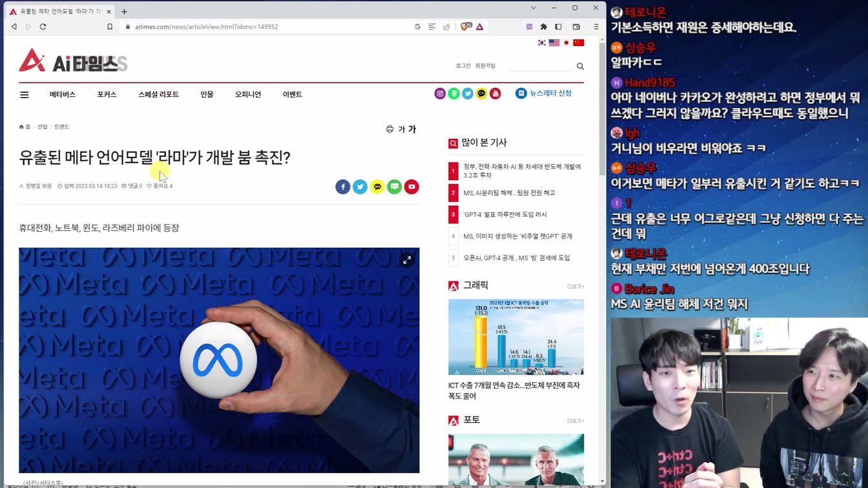This screenshot has width=868, height=488.
Task: Click the 좋아요 4 like button
Action: click(x=160, y=186)
